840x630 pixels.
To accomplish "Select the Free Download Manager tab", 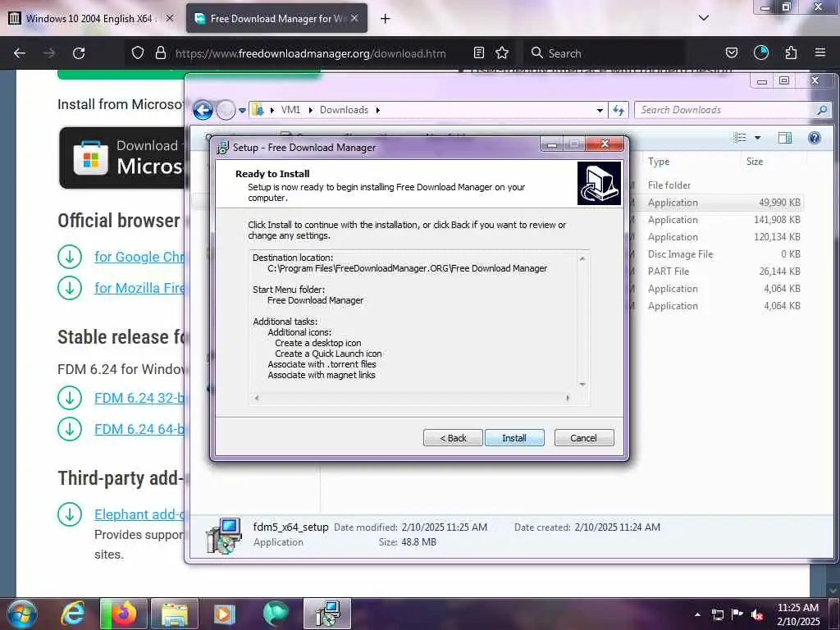I will [x=276, y=19].
